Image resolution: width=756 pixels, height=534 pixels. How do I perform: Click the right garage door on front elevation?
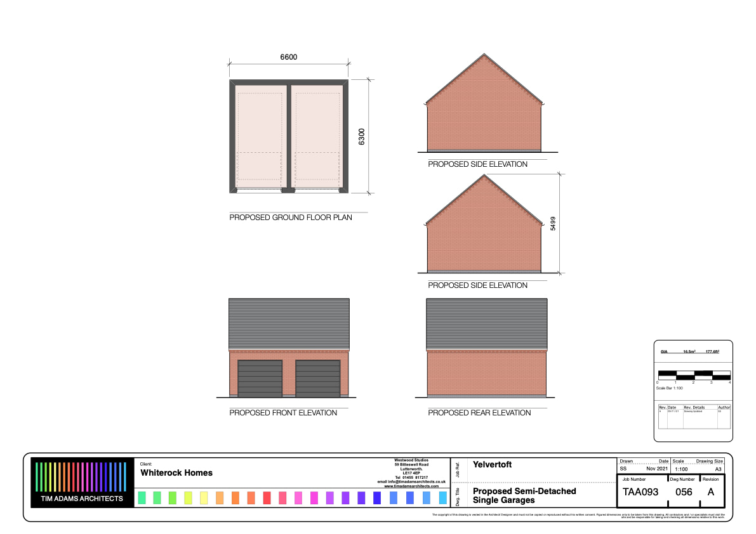(x=317, y=379)
